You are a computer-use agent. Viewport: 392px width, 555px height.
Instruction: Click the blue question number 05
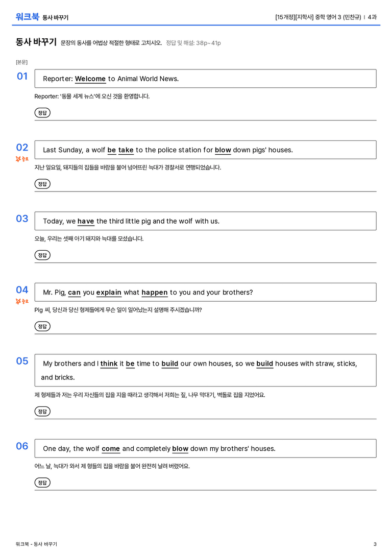tap(22, 361)
